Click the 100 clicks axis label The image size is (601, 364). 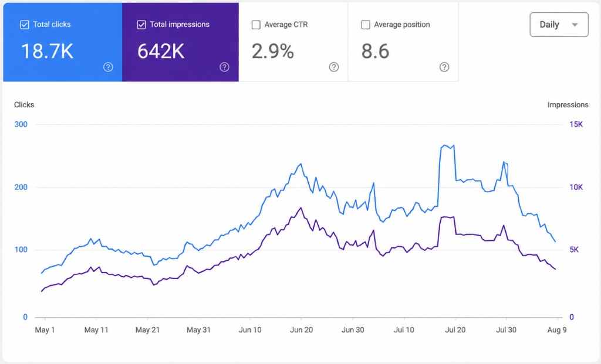click(21, 250)
